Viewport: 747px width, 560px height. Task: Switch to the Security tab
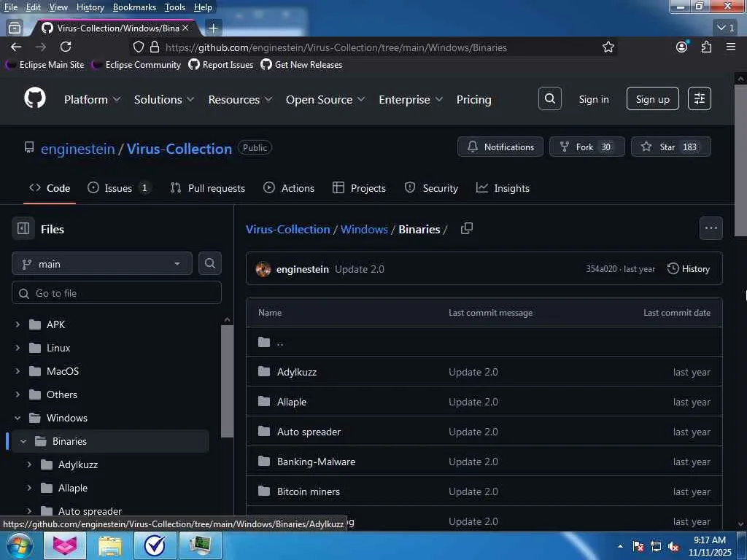(x=431, y=188)
